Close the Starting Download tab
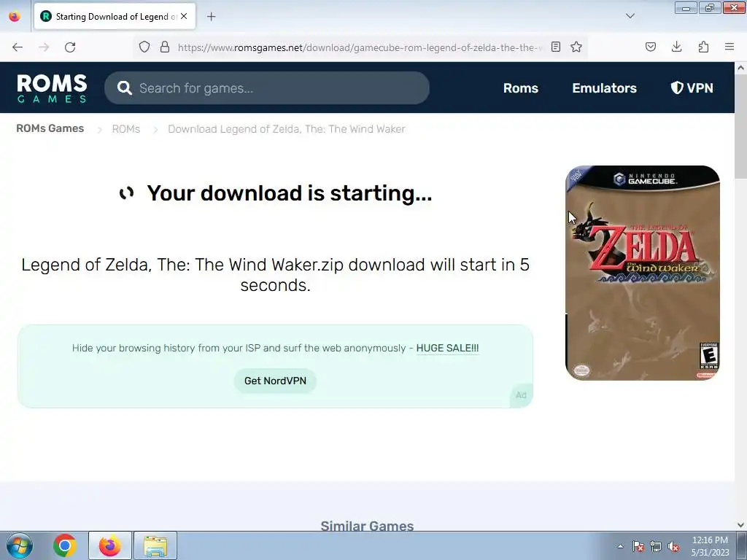This screenshot has width=747, height=560. (x=184, y=16)
